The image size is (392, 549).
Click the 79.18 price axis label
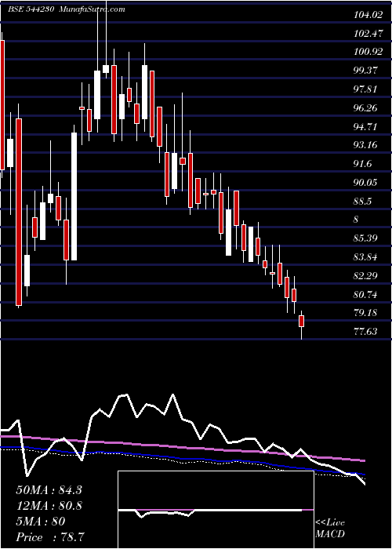click(x=367, y=313)
